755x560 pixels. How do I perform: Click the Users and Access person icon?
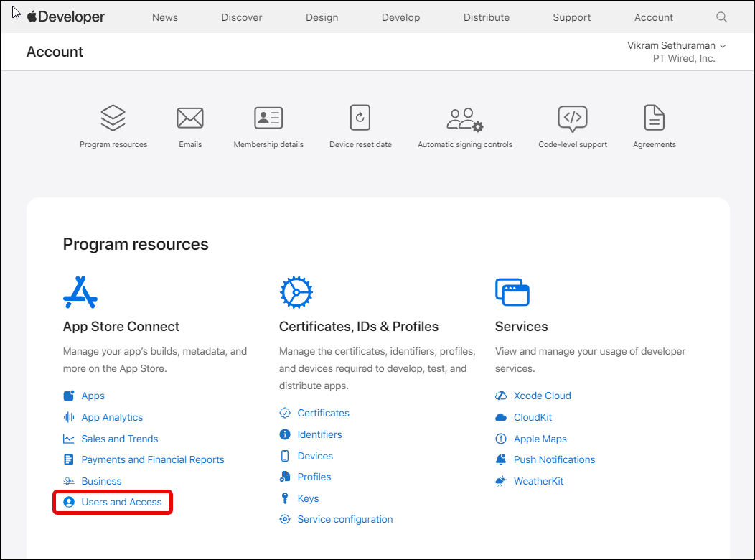pyautogui.click(x=69, y=502)
